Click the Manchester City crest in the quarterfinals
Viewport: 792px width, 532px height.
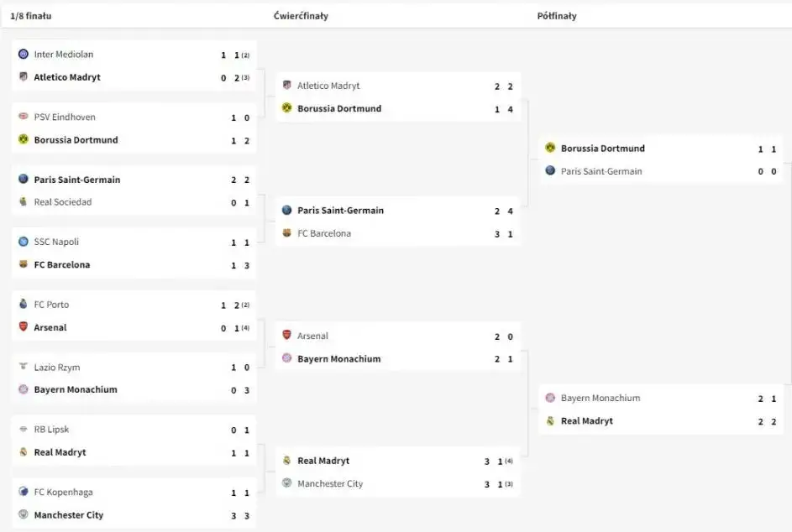[288, 483]
